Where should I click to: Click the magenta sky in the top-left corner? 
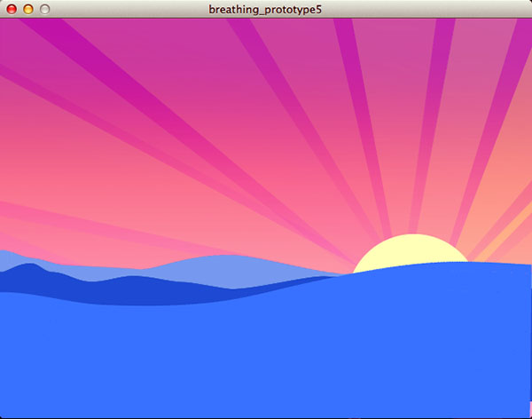(7, 27)
